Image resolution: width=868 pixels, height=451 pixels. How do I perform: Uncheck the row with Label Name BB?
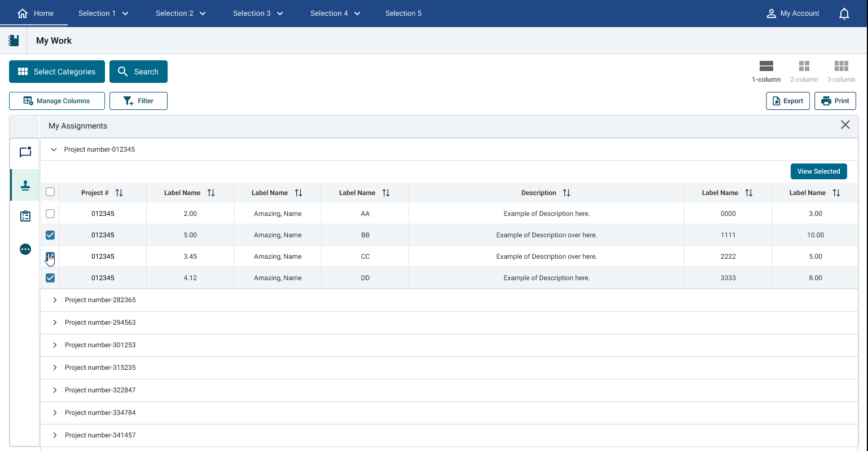[x=50, y=235]
